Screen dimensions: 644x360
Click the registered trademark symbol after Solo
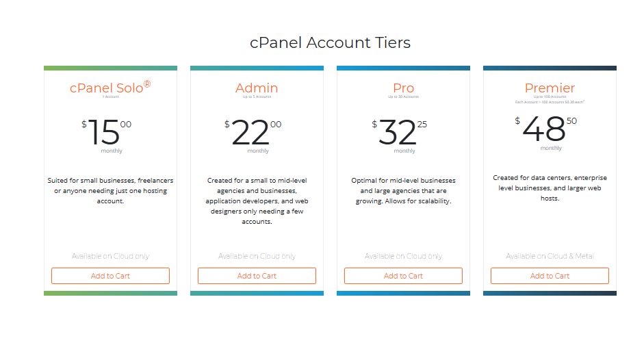click(x=147, y=84)
